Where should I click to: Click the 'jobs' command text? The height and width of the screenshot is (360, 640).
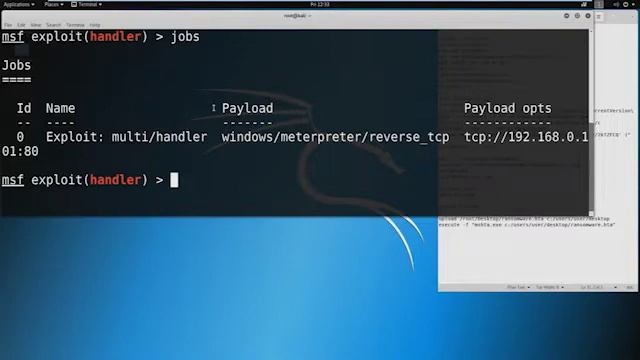tap(185, 37)
